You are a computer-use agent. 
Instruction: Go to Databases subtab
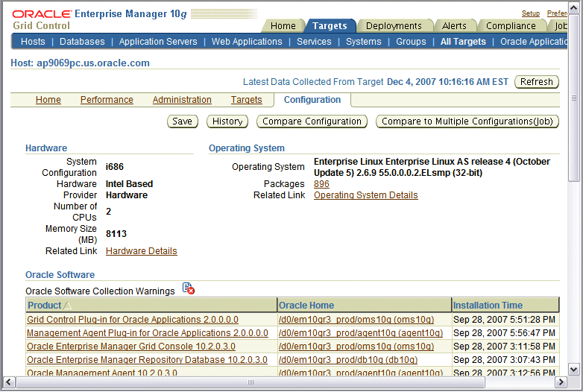click(82, 42)
